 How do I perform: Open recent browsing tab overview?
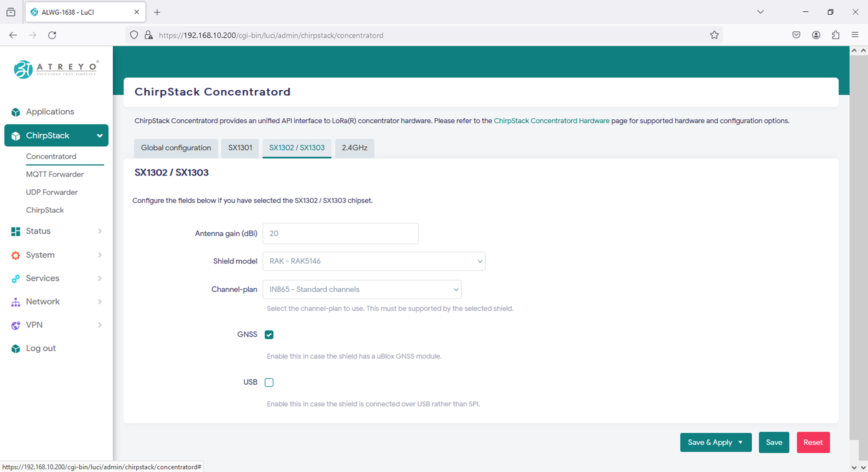pyautogui.click(x=11, y=12)
